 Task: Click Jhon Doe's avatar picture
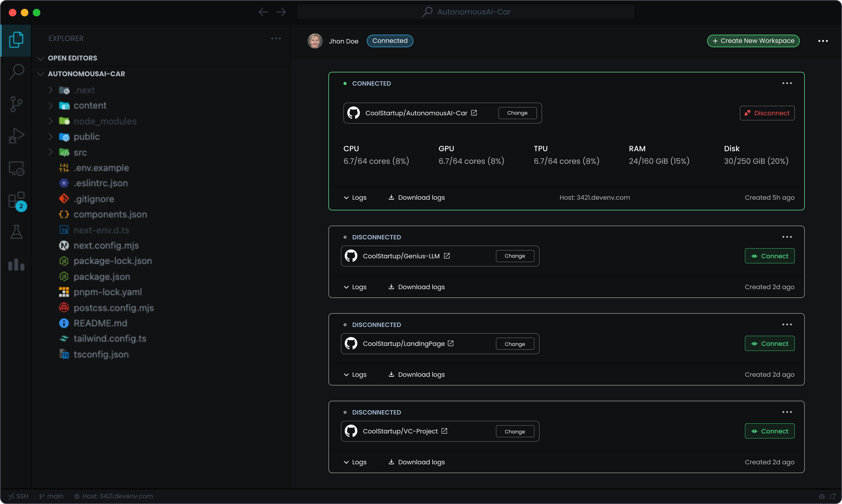tap(315, 41)
